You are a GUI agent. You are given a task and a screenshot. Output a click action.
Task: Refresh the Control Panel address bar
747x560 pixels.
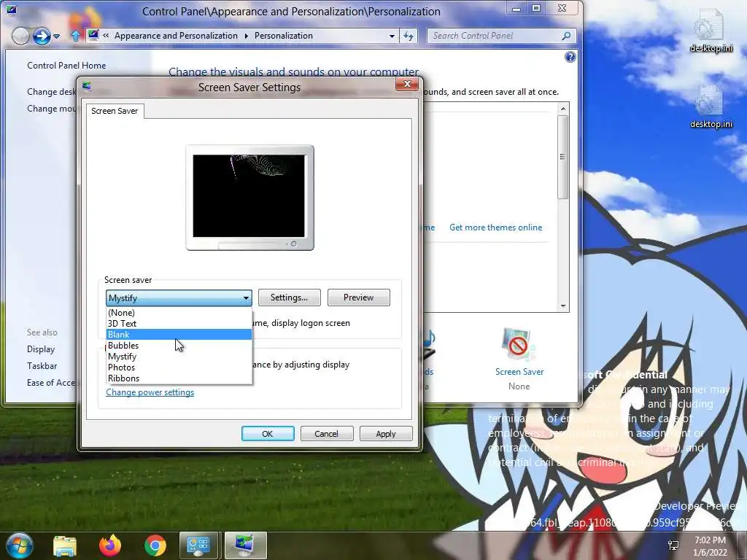(x=409, y=36)
